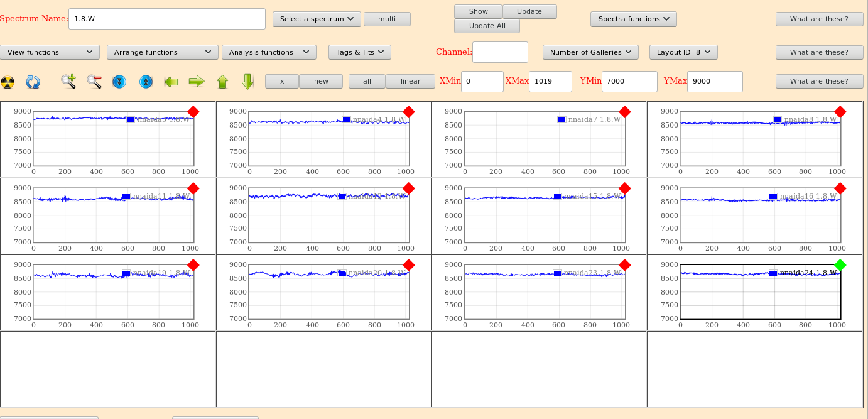Screen dimensions: 868x419
Task: Click the red diamond on the nnaida23 plot
Action: 624,265
